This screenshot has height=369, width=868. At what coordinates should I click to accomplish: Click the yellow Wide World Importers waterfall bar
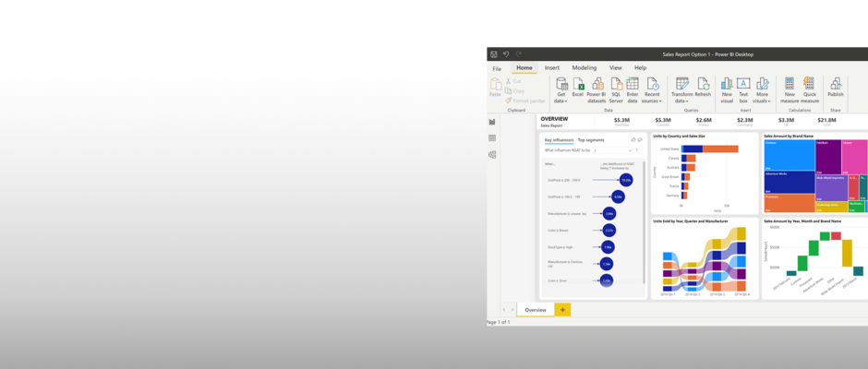[x=847, y=254]
